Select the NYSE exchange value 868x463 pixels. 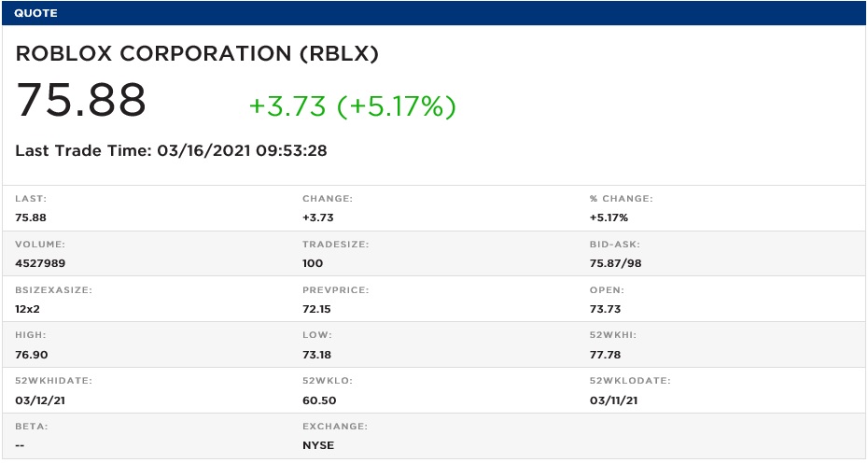tap(318, 446)
